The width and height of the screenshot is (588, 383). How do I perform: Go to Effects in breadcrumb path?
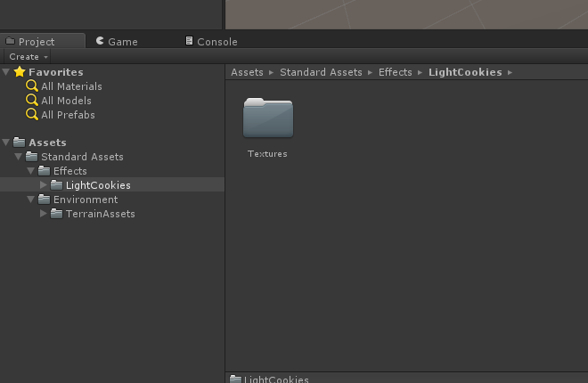click(x=396, y=72)
